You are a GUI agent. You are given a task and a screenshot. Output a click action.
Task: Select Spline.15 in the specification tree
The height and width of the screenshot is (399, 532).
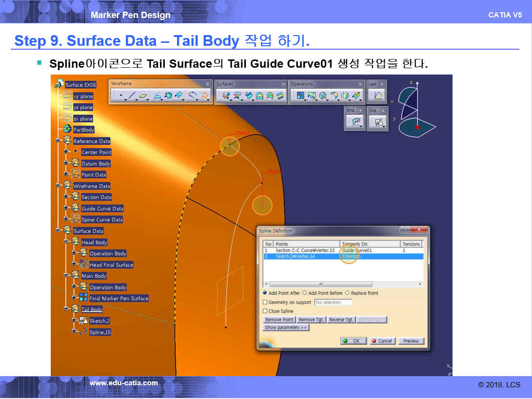tap(100, 332)
